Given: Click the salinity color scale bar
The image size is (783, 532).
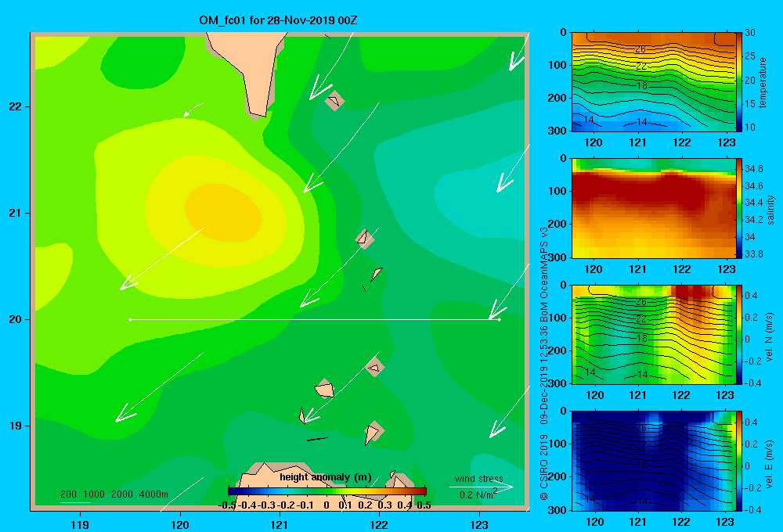Looking at the screenshot, I should 740,209.
